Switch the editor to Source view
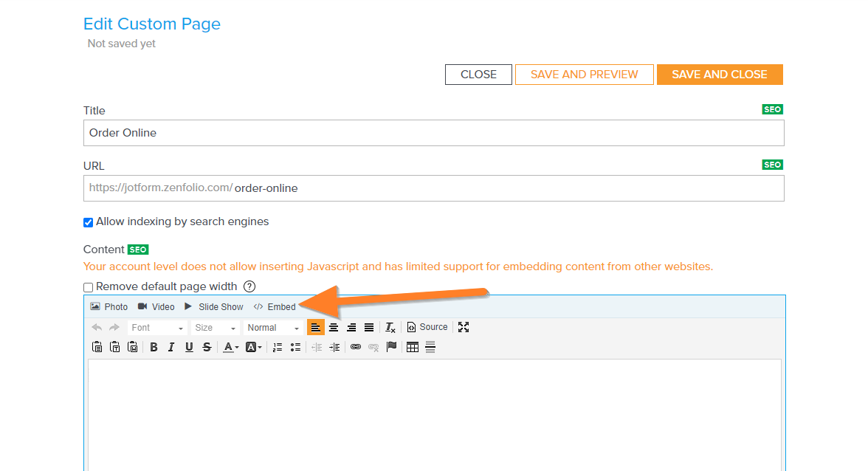Viewport: 868px width, 471px height. click(x=427, y=328)
